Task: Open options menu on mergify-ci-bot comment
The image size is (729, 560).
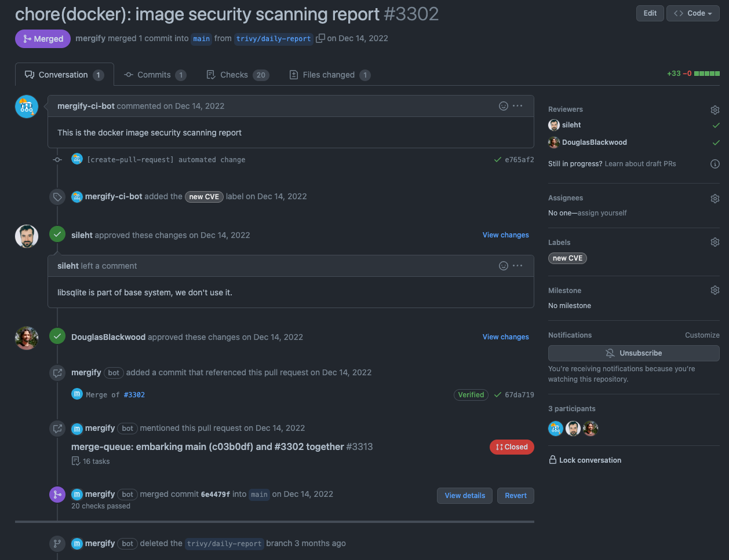Action: tap(517, 106)
